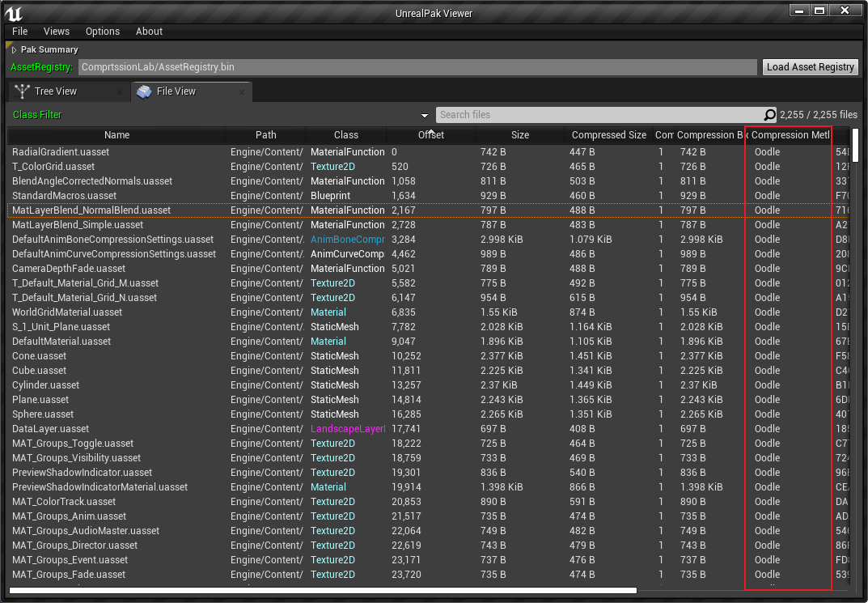868x603 pixels.
Task: Select the CameraDepthFade.uasset row
Action: pos(429,269)
